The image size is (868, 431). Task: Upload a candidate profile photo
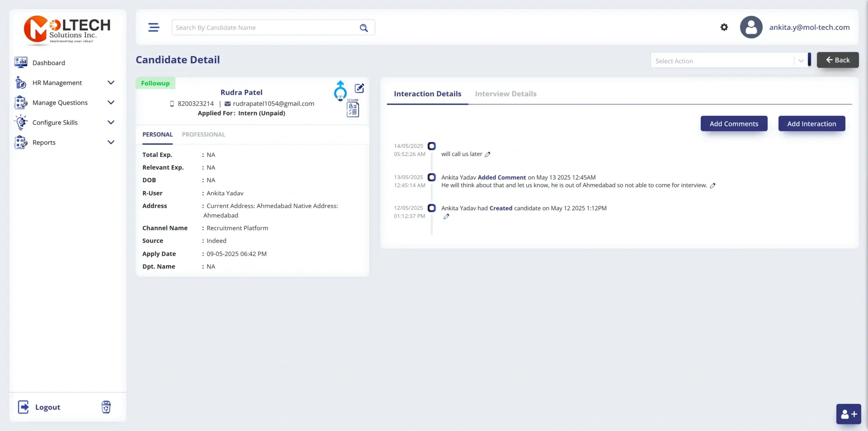(x=340, y=90)
